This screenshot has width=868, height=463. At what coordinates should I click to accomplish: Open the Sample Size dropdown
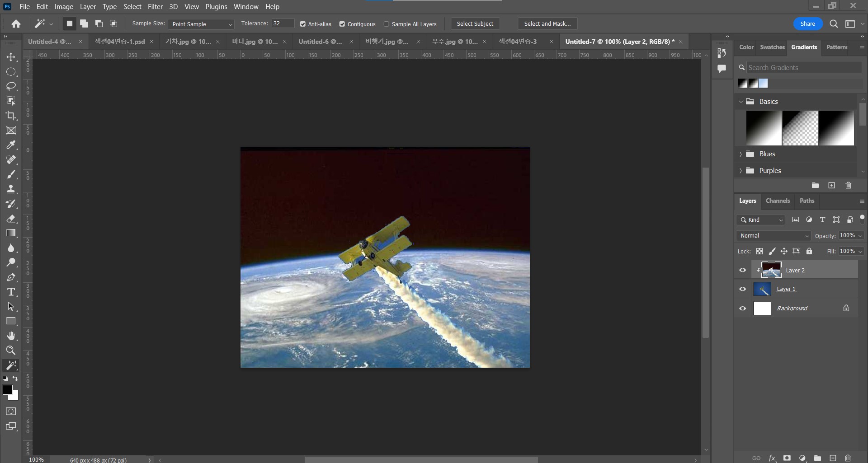[201, 24]
